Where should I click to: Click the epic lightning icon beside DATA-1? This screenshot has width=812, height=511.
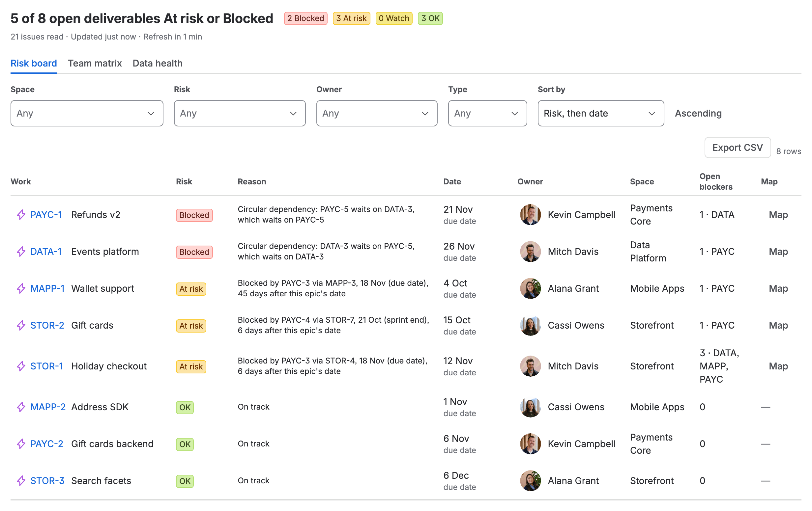(21, 252)
